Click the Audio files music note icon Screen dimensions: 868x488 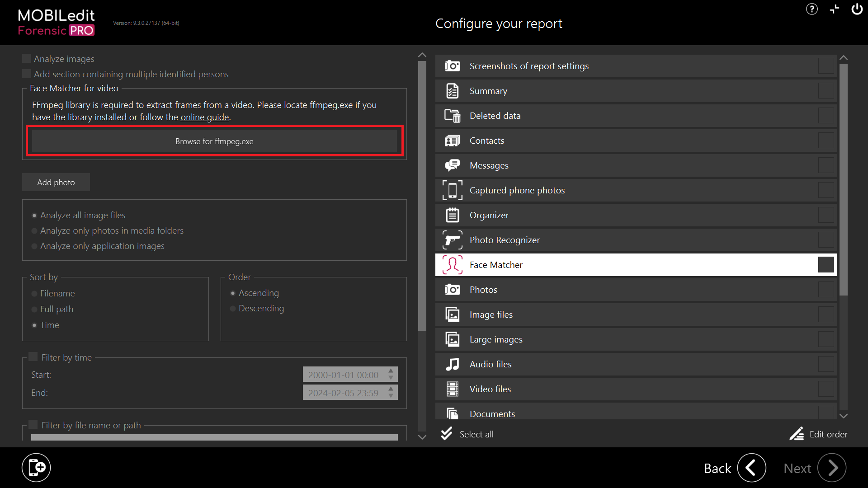[452, 364]
